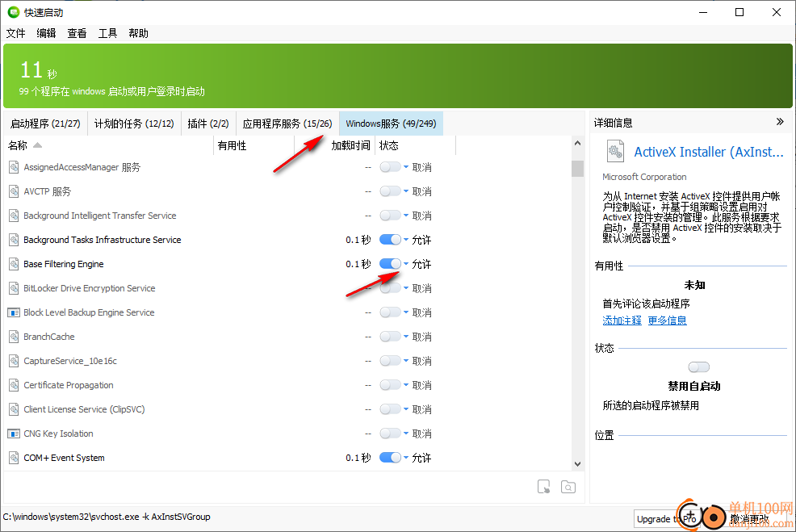The height and width of the screenshot is (532, 796).
Task: Click the bottom toolbar folder search icon
Action: [x=568, y=487]
